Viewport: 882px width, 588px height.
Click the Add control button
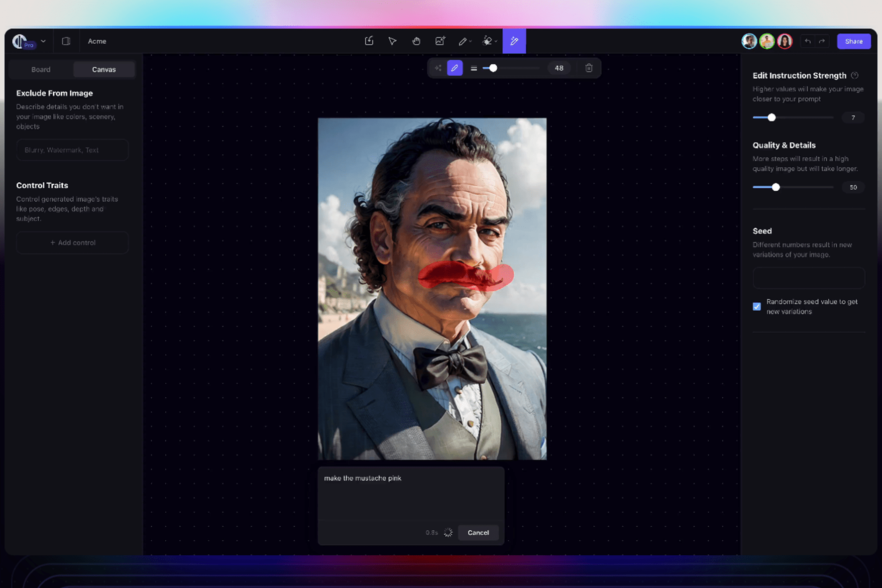72,242
